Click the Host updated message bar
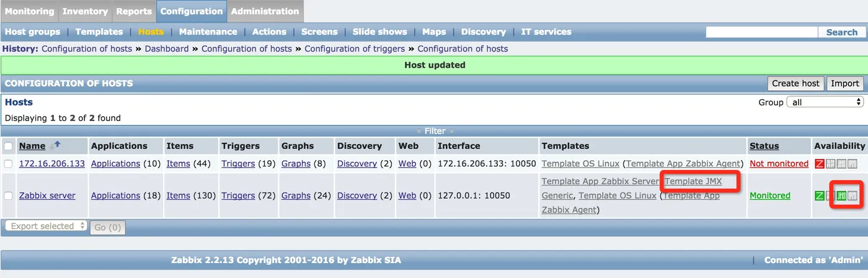868x278 pixels. pyautogui.click(x=434, y=65)
